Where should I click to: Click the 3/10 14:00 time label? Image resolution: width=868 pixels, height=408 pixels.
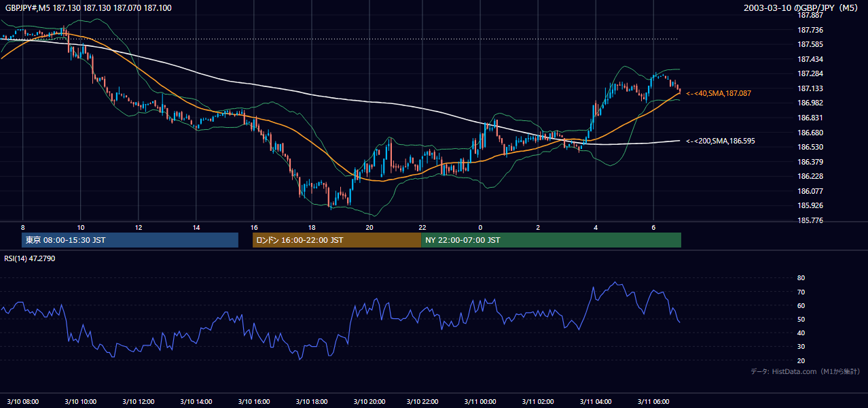195,402
